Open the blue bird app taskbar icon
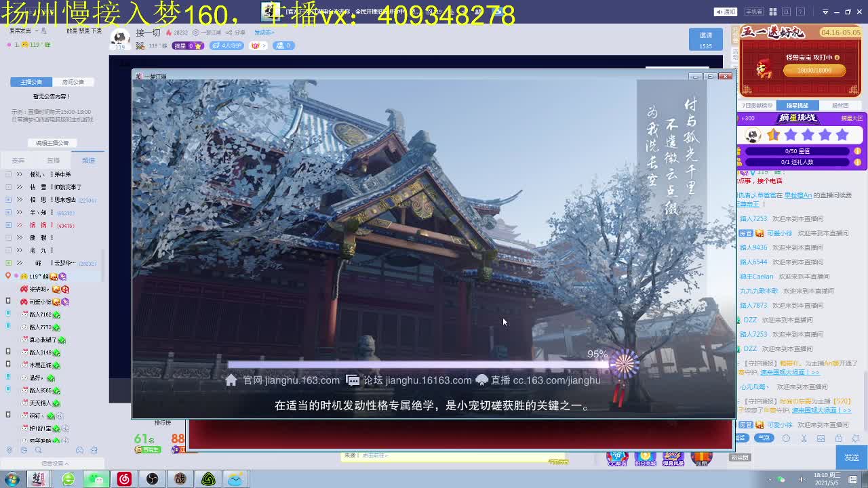The height and width of the screenshot is (488, 868). coord(235,479)
